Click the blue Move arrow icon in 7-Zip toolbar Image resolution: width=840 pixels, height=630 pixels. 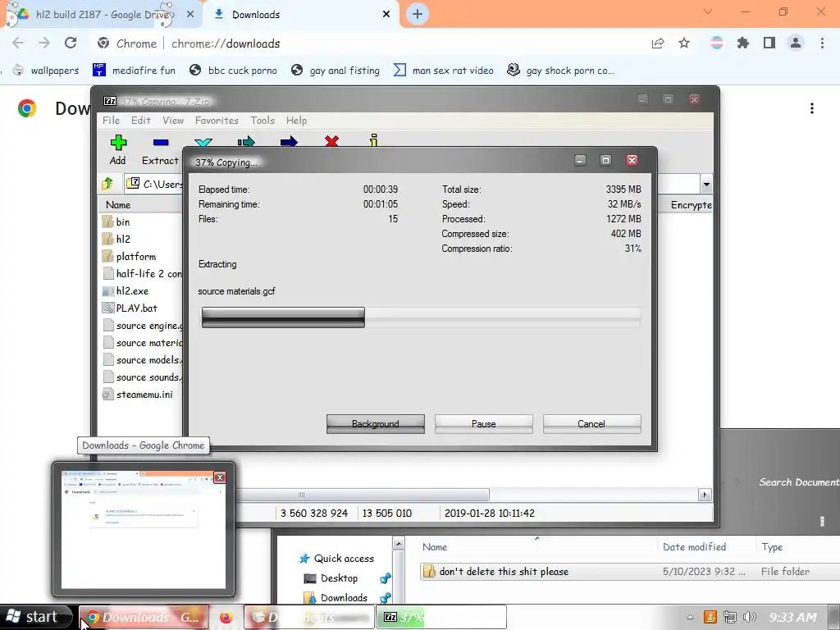coord(289,141)
